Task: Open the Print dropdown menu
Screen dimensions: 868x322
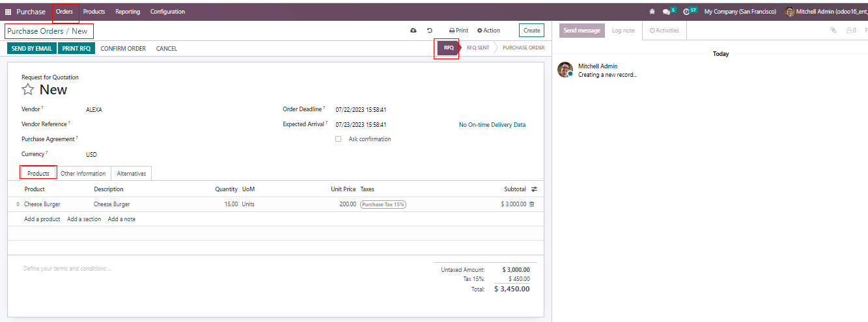Action: (458, 31)
